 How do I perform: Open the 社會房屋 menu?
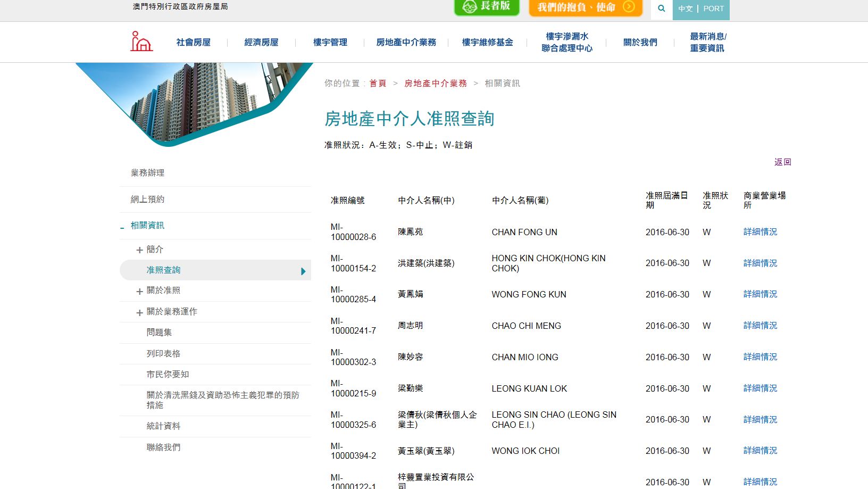(x=193, y=43)
